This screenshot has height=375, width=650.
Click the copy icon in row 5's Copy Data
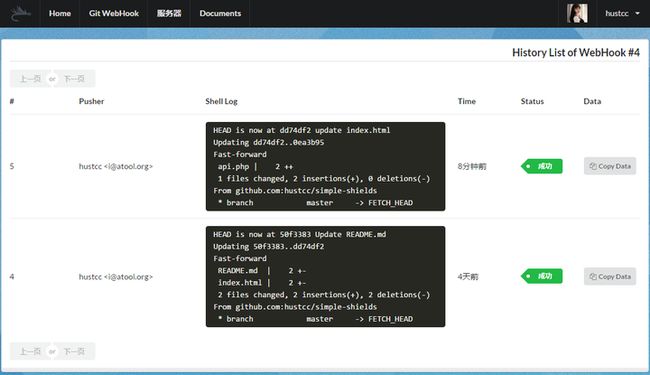click(593, 166)
